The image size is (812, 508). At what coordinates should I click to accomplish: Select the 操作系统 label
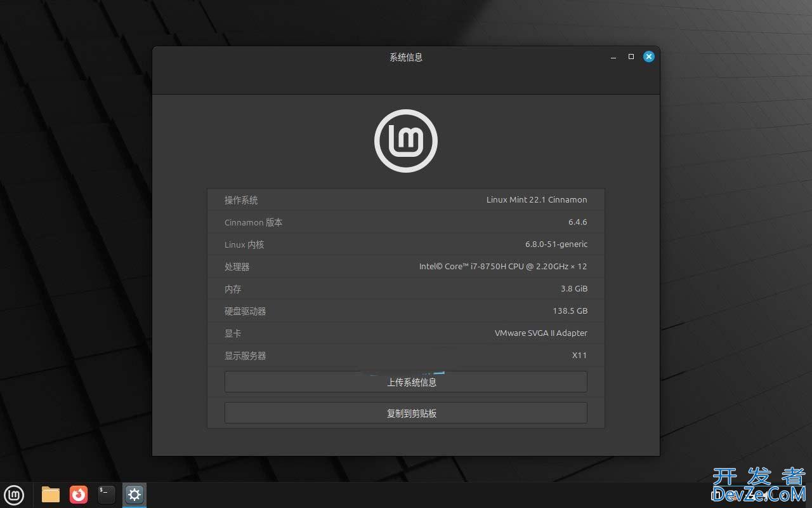[x=241, y=200]
